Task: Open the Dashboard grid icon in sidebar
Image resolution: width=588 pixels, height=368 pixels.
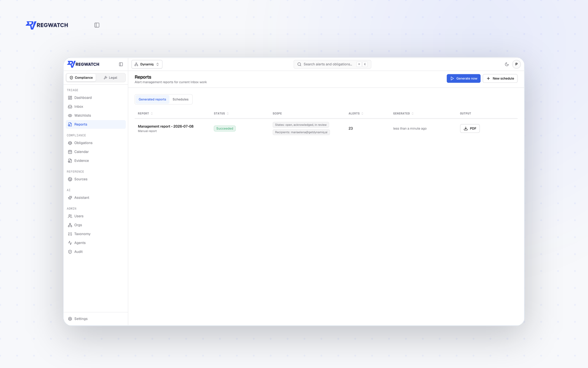Action: pyautogui.click(x=70, y=98)
